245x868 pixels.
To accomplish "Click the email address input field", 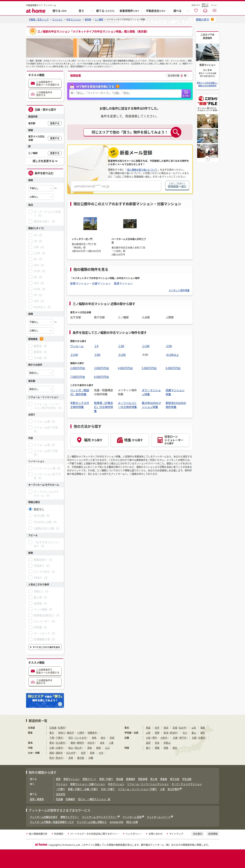I will tap(116, 186).
